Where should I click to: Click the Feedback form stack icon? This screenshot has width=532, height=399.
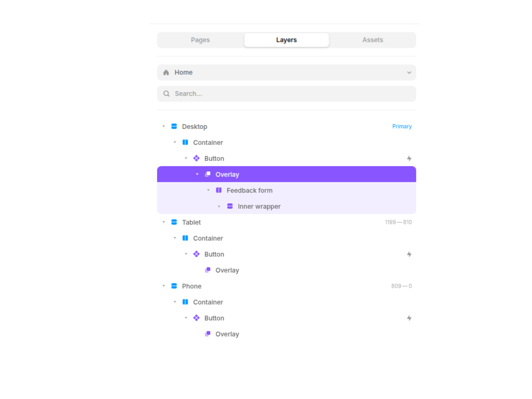[219, 190]
